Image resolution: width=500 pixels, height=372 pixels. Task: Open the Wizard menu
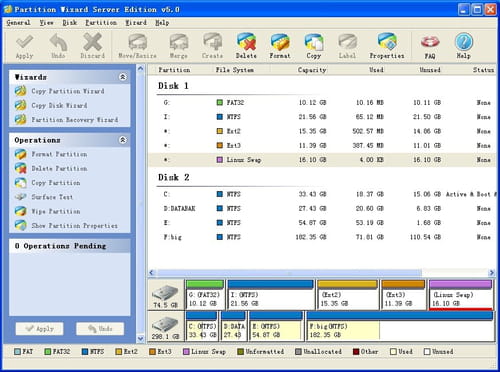[x=136, y=23]
